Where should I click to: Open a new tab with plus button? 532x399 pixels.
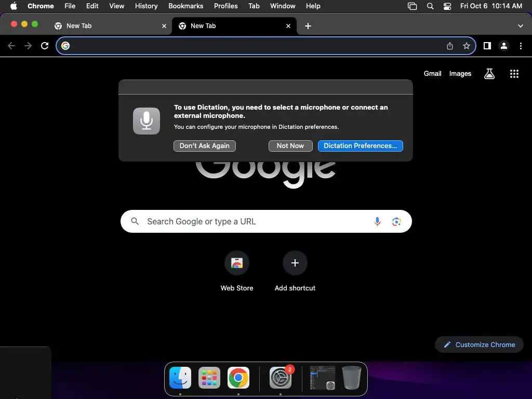308,26
